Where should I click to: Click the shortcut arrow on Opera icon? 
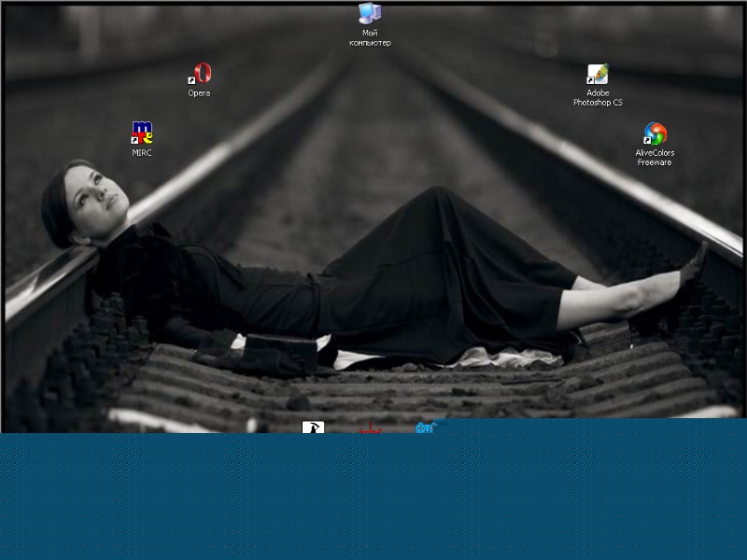point(191,82)
